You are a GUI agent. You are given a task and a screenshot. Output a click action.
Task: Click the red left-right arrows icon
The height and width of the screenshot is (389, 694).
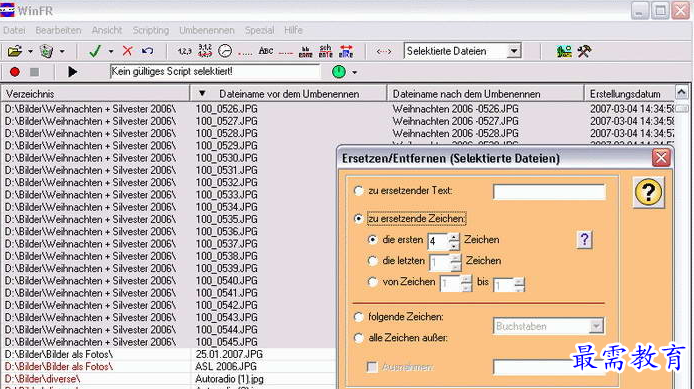[384, 52]
